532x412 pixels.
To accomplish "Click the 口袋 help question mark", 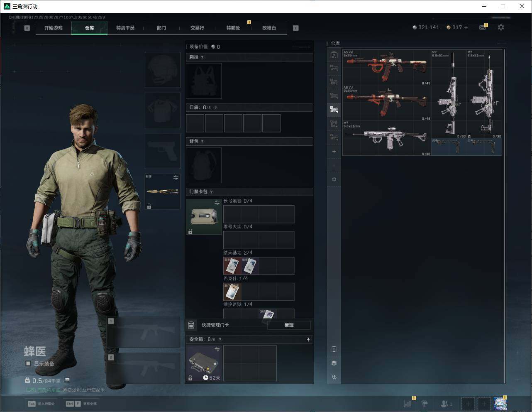I will coord(215,108).
